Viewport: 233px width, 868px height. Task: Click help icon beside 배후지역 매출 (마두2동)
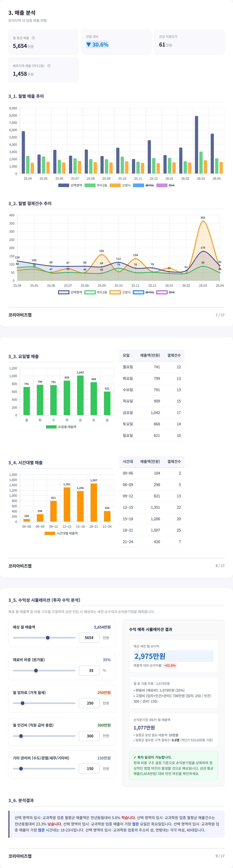[x=49, y=66]
